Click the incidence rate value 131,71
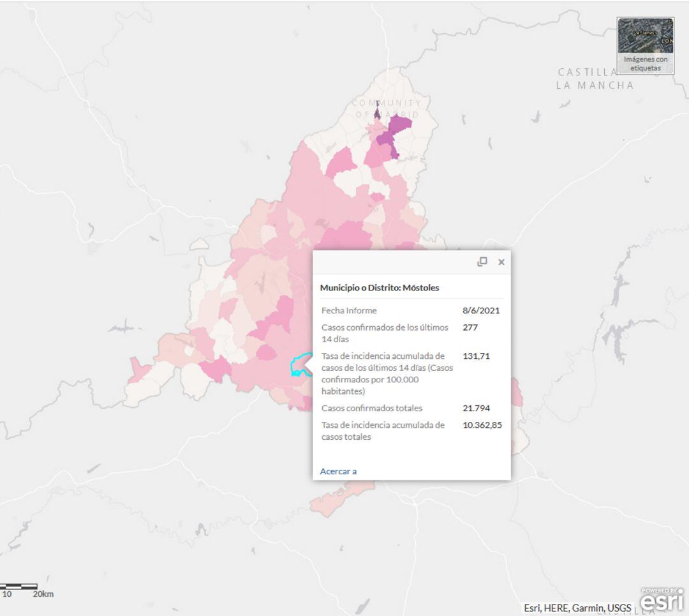Image resolution: width=689 pixels, height=616 pixels. (x=476, y=356)
